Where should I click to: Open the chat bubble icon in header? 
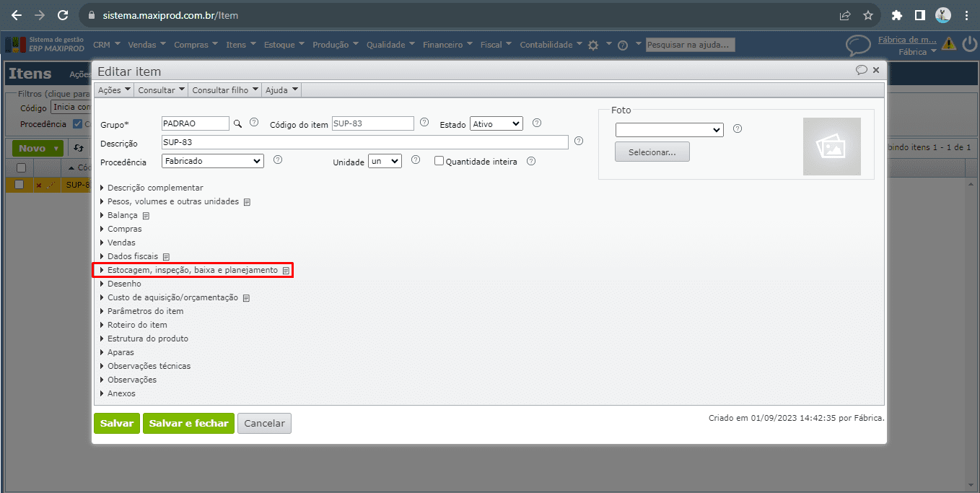click(858, 46)
